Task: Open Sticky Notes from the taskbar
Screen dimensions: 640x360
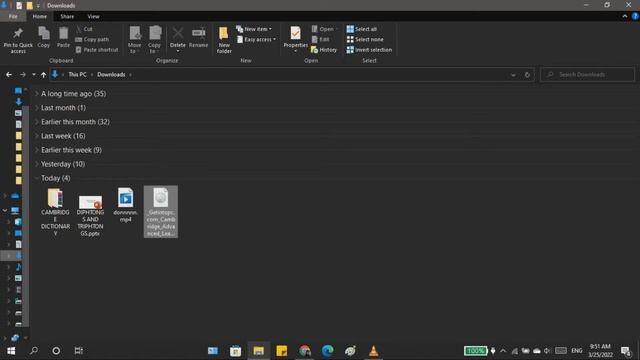Action: tap(282, 351)
